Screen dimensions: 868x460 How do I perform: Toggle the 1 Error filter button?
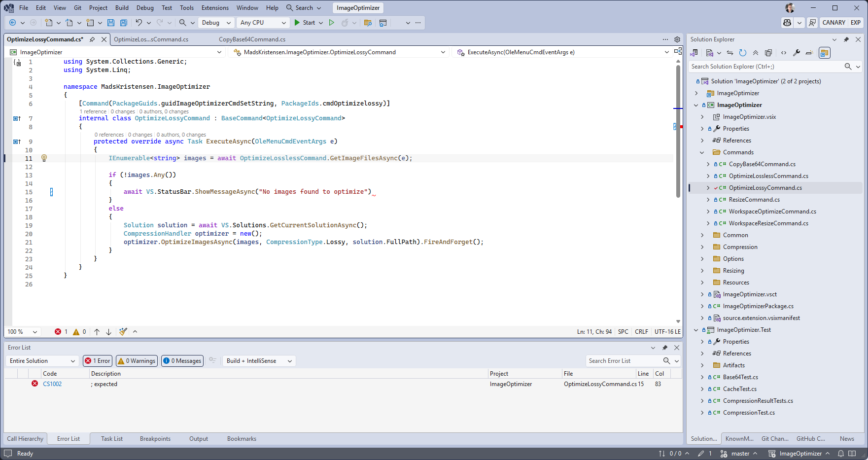pyautogui.click(x=98, y=361)
